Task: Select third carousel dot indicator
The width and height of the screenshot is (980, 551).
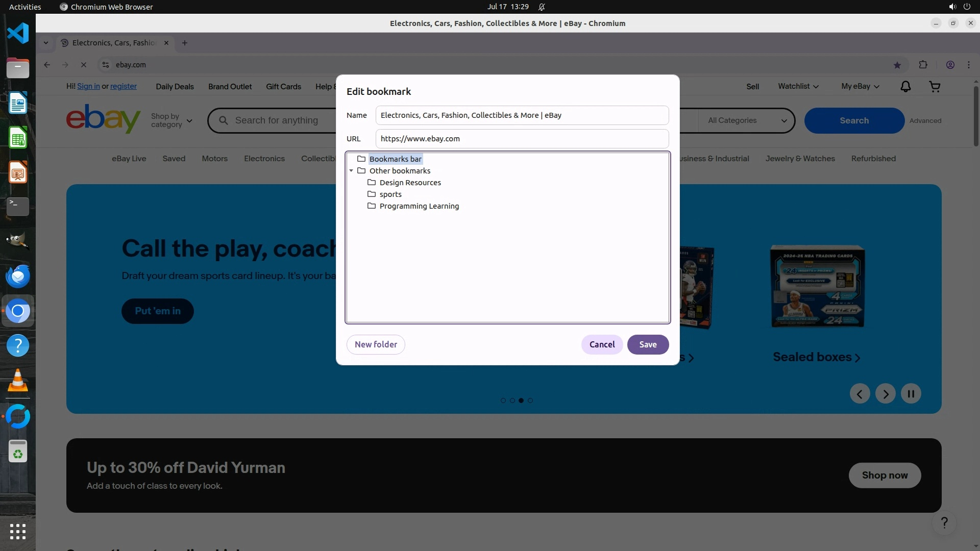Action: pos(521,400)
